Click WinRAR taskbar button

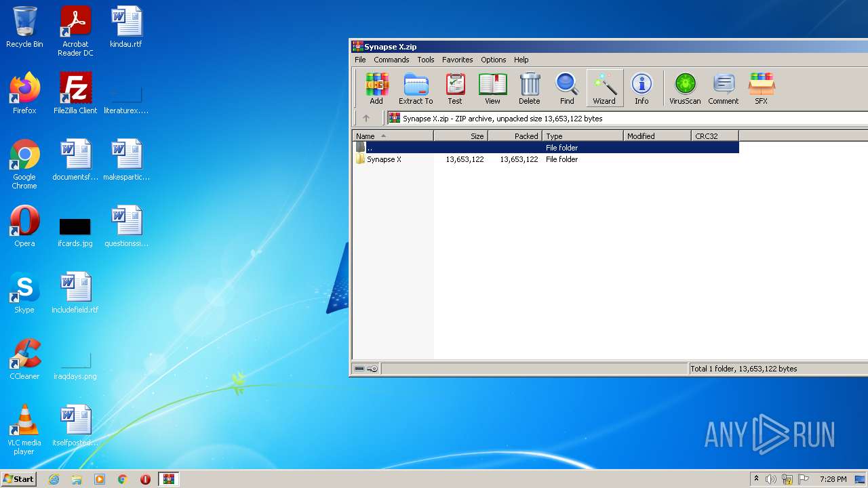pos(168,479)
